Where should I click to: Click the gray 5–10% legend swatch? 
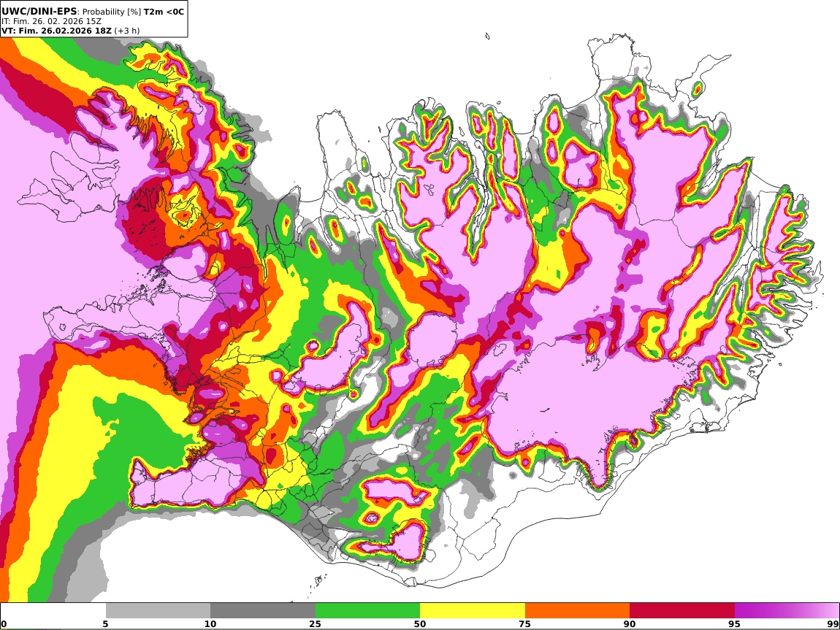[x=158, y=611]
